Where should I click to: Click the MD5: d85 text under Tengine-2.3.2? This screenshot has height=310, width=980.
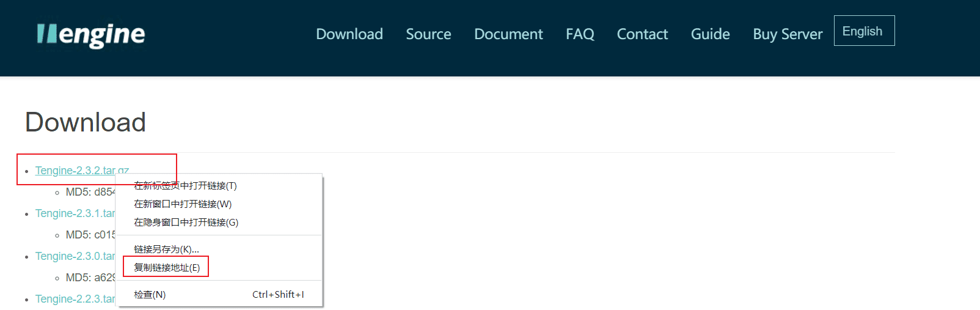[90, 192]
